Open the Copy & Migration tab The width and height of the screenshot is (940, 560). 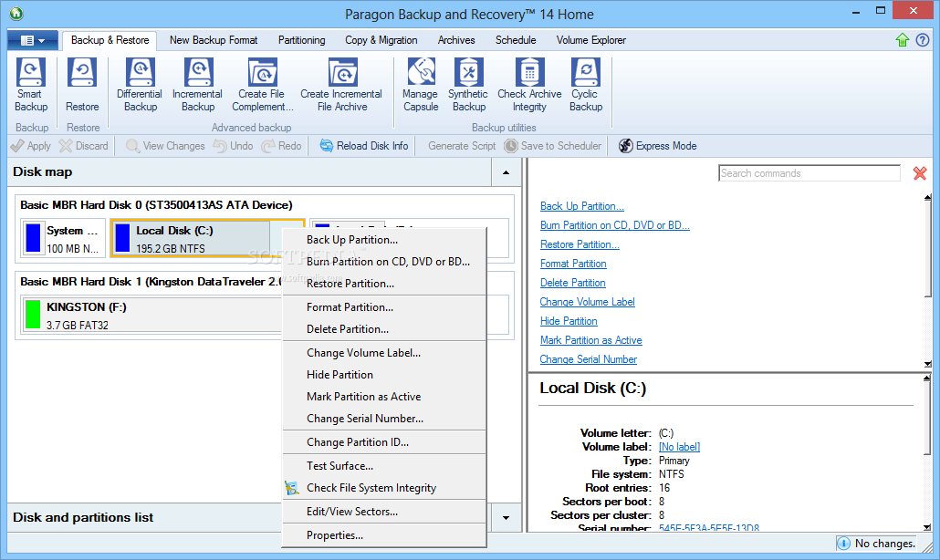pos(381,40)
